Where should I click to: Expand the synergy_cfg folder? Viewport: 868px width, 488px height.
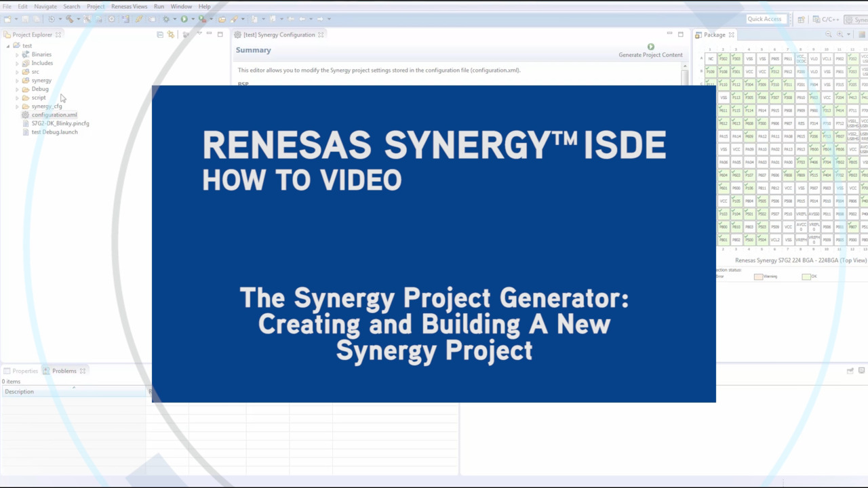[x=17, y=106]
